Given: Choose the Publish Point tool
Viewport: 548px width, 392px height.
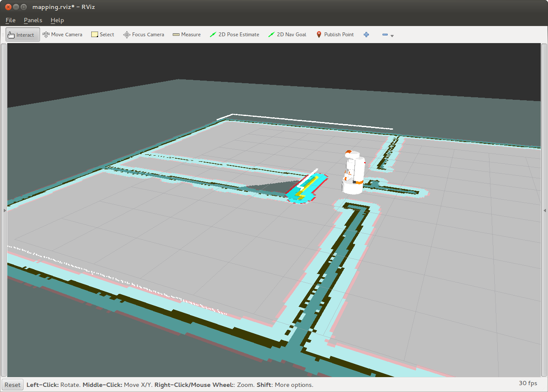Looking at the screenshot, I should (x=335, y=35).
